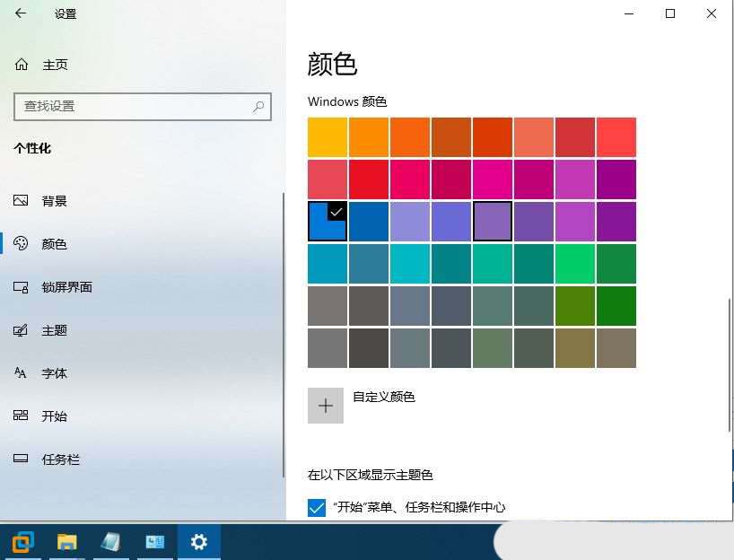Choose the purple swatch with the black outline
Screen dimensions: 734x560
tap(493, 222)
